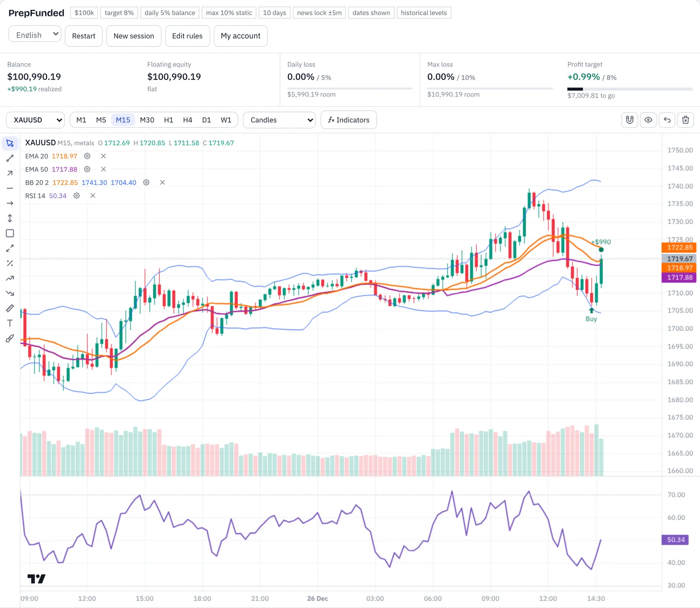700x608 pixels.
Task: Toggle drawings visibility with eye icon
Action: [x=648, y=120]
